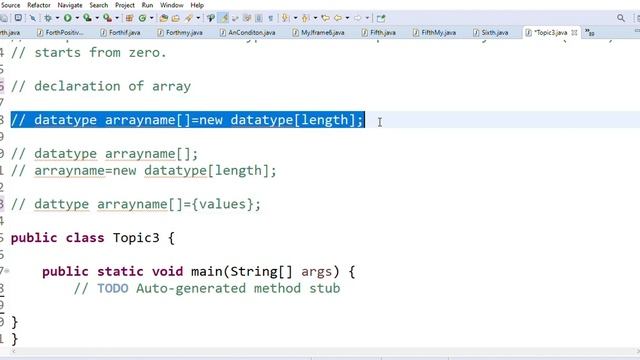Open the Search menu
640x360 pixels.
point(99,5)
